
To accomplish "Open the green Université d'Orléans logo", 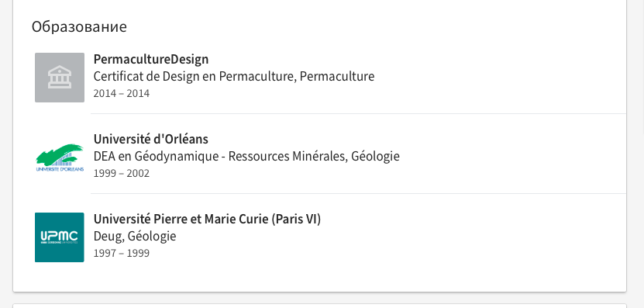I will [x=60, y=157].
